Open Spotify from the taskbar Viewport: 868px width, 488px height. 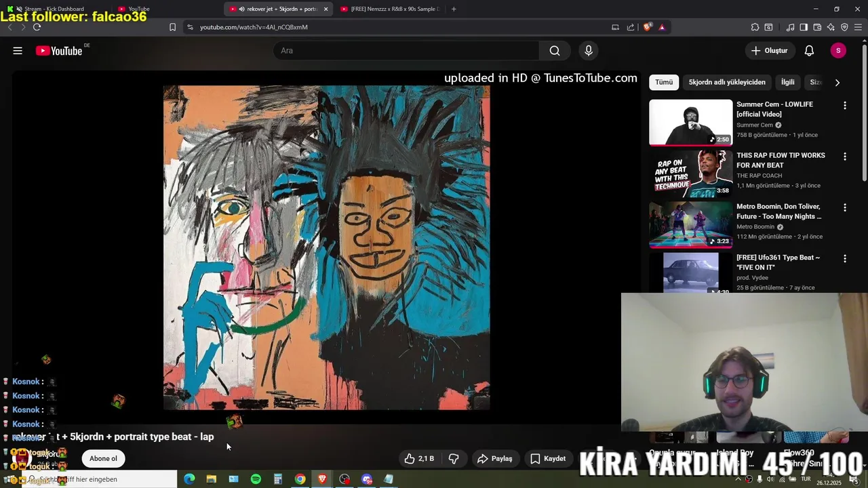coord(256,479)
